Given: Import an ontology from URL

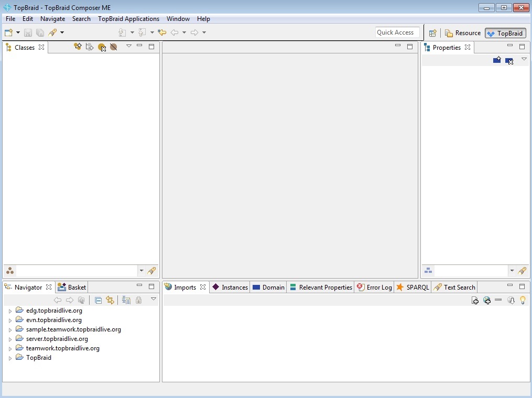Looking at the screenshot, I should 487,300.
